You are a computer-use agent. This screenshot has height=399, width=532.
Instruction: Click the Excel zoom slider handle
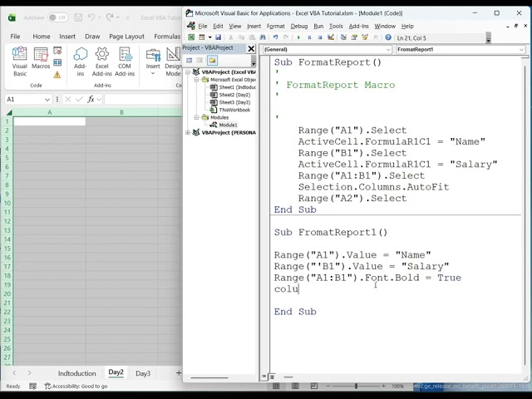point(356,386)
